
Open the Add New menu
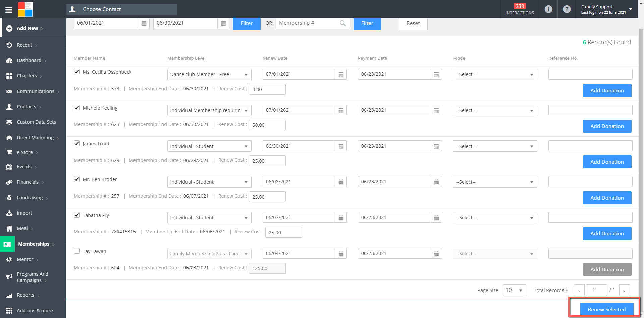(33, 28)
